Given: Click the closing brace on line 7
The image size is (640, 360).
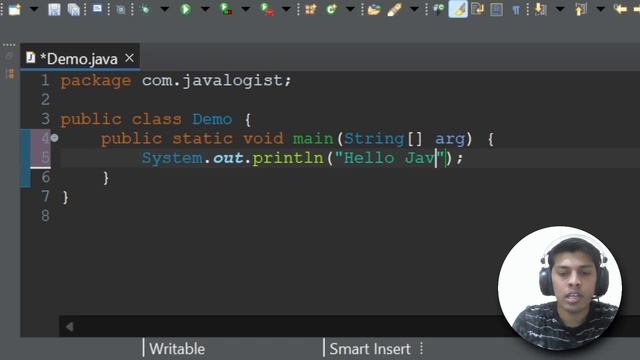Looking at the screenshot, I should 65,198.
